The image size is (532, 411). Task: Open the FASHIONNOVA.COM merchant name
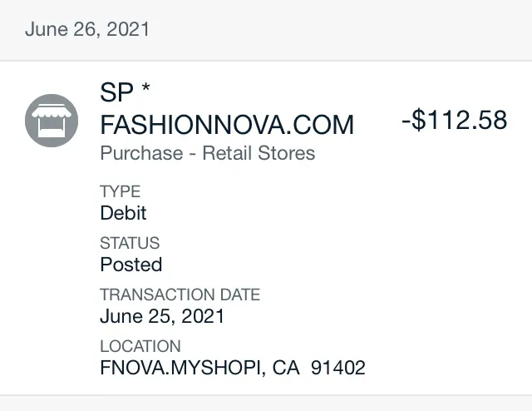click(x=226, y=125)
